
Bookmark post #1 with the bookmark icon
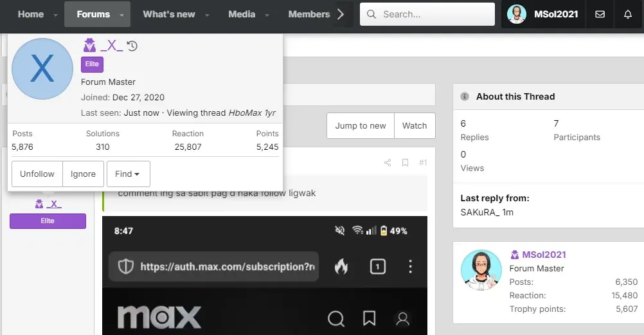405,163
